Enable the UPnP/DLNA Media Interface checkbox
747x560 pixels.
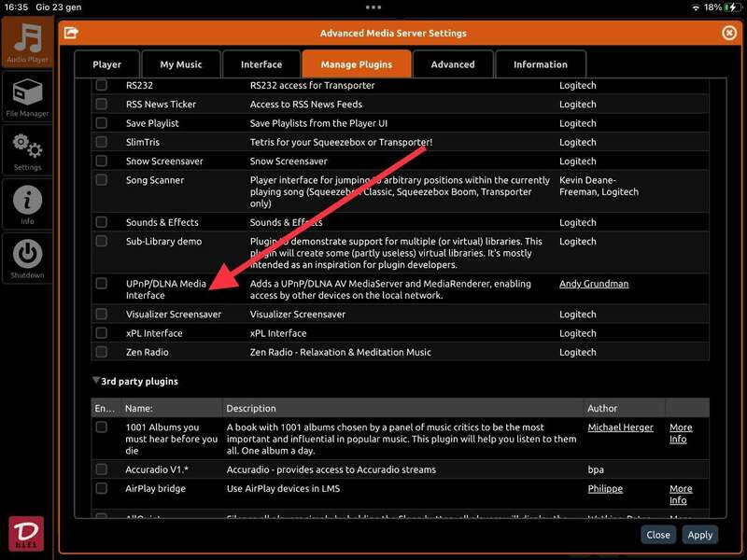[x=102, y=283]
